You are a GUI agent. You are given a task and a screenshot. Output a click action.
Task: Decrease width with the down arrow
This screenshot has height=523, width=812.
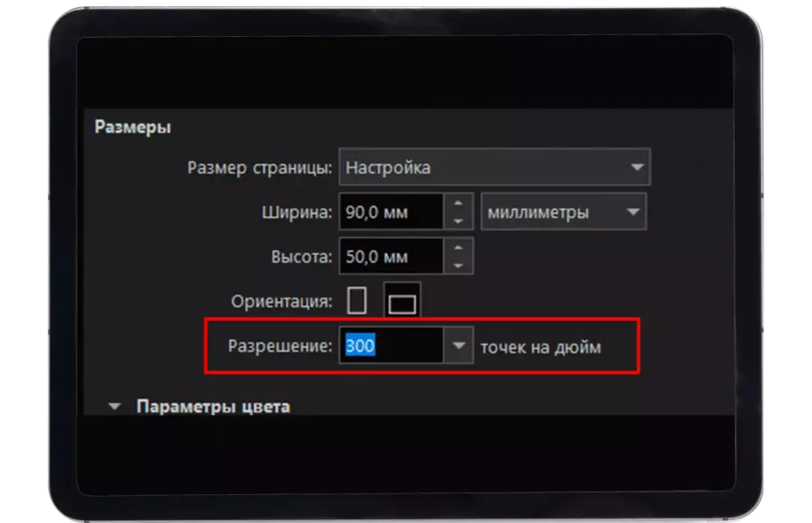pyautogui.click(x=458, y=221)
